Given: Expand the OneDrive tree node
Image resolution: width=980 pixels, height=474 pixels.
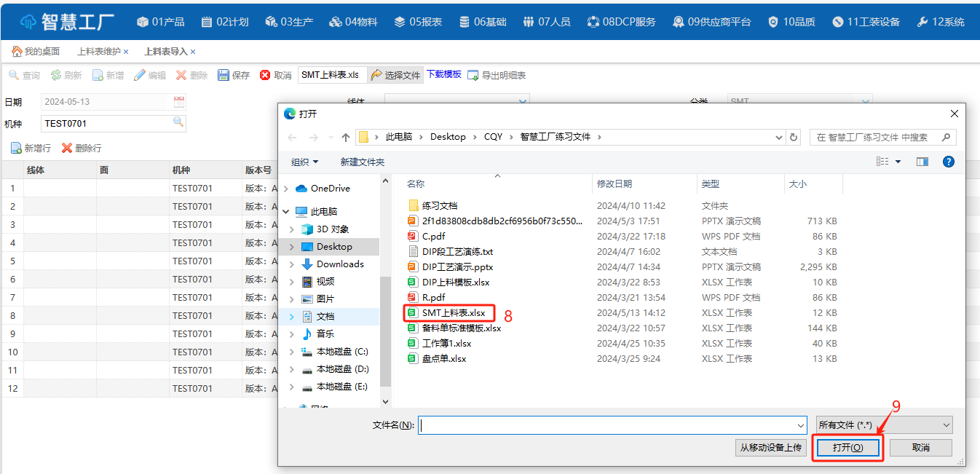Looking at the screenshot, I should point(286,189).
